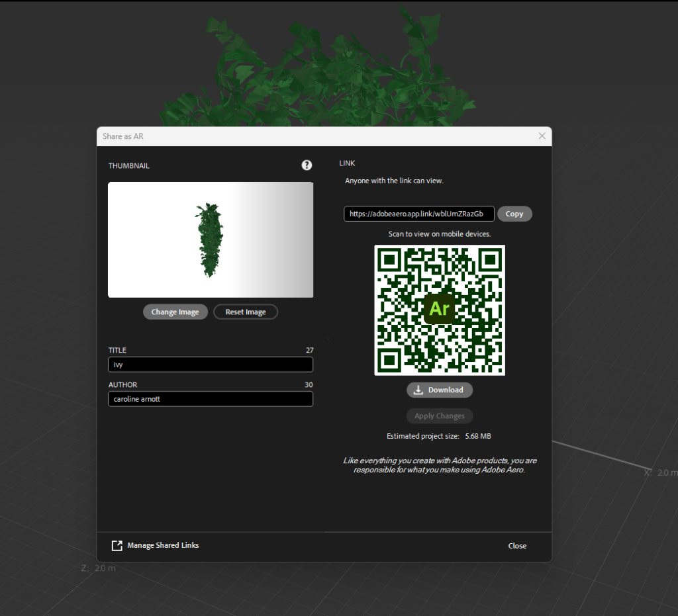Click the Author field with caroline arnott
Screen dimensions: 678x616
point(211,399)
